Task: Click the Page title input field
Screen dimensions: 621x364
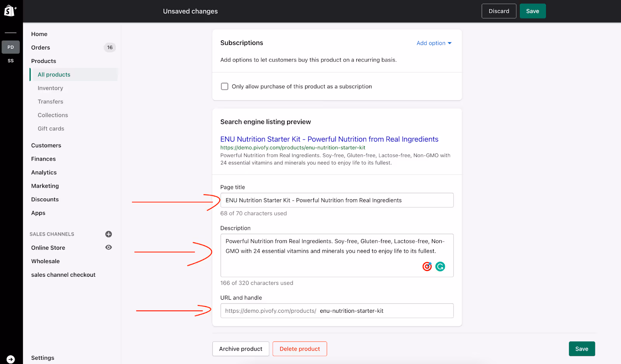Action: coord(337,200)
